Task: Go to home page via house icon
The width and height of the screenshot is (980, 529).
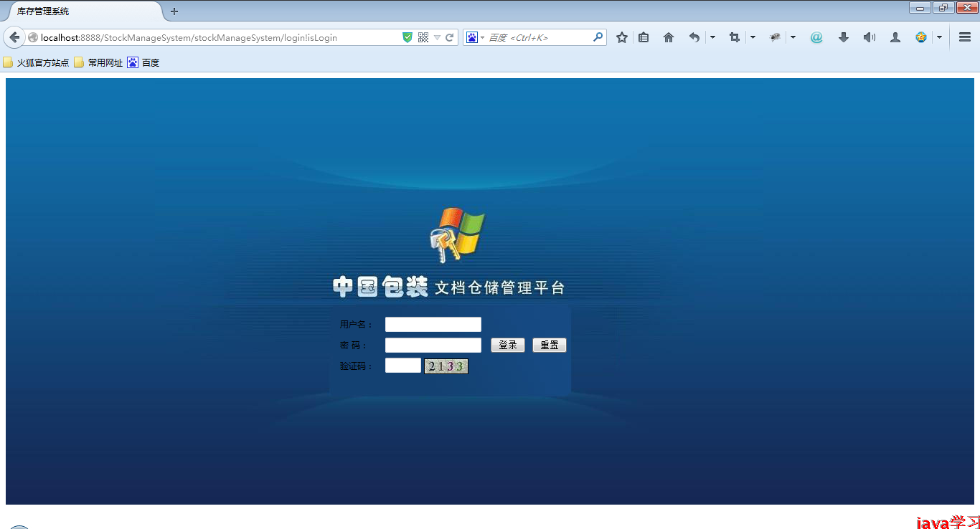Action: (669, 37)
